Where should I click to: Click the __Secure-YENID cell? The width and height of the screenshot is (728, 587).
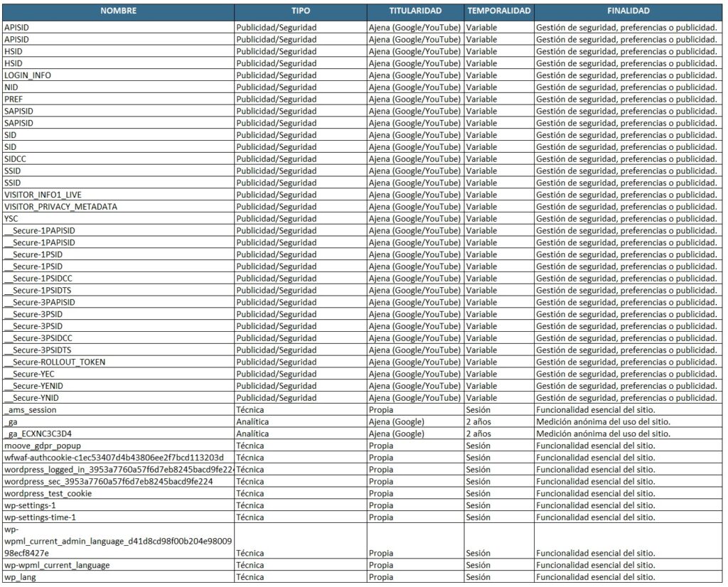click(119, 386)
